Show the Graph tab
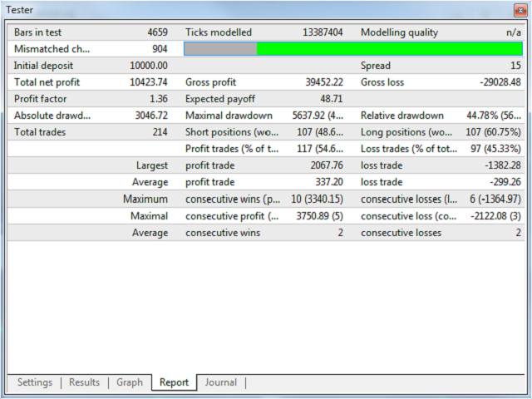 pyautogui.click(x=130, y=382)
